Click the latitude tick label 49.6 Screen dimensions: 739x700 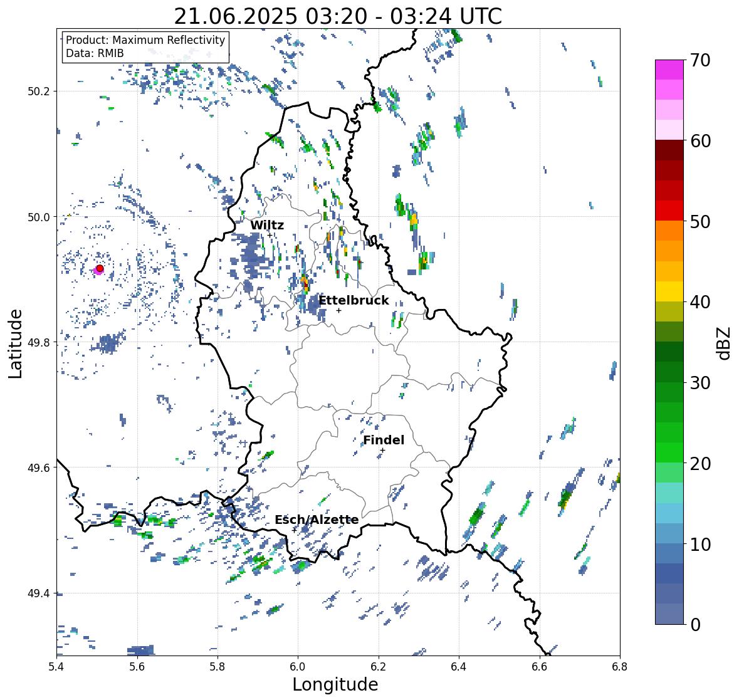click(x=40, y=468)
